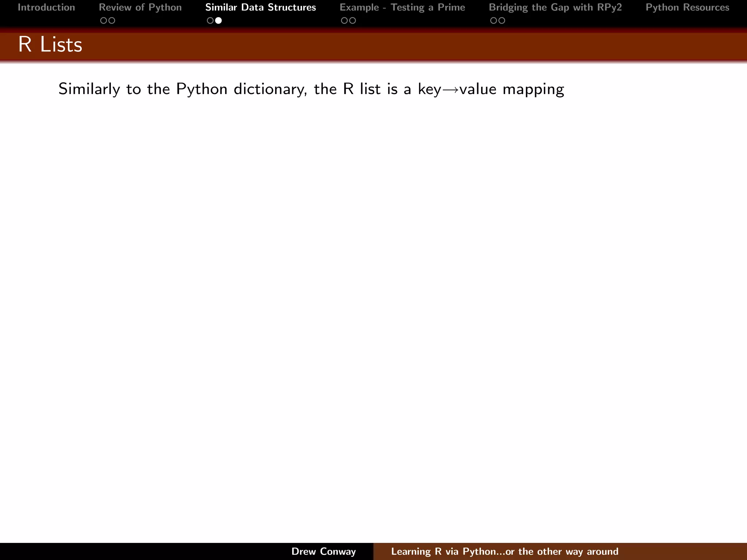Click filled current-slide dot under Similar Data Structures

pos(218,21)
